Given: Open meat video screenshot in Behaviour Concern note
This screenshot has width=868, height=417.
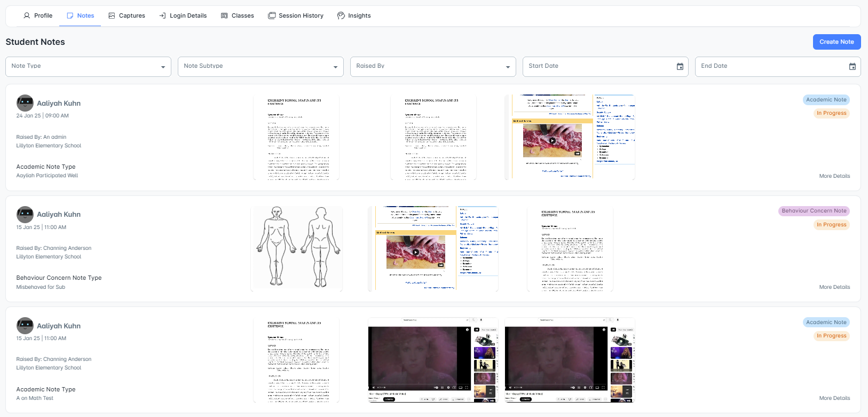Looking at the screenshot, I should [x=433, y=249].
